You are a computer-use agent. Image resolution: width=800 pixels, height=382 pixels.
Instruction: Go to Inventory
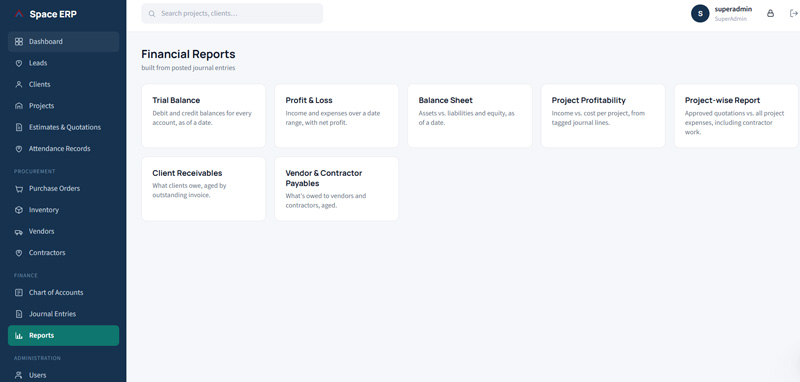63,210
